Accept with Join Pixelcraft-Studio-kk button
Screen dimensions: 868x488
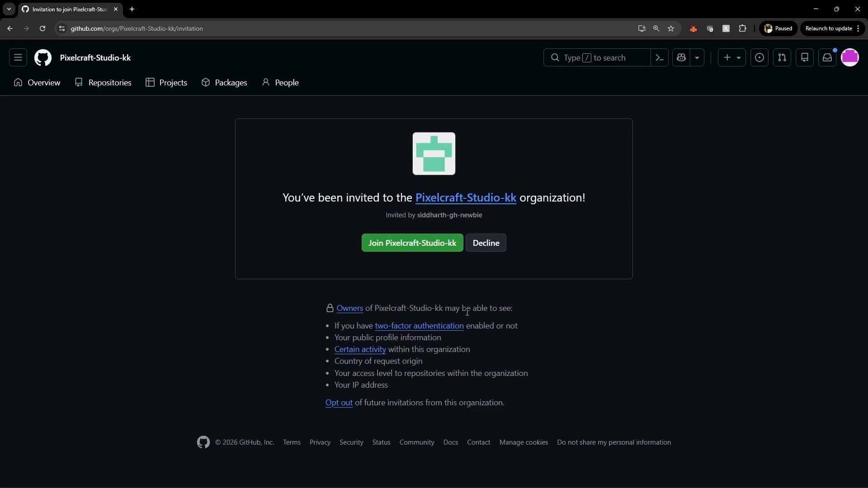[x=412, y=243]
